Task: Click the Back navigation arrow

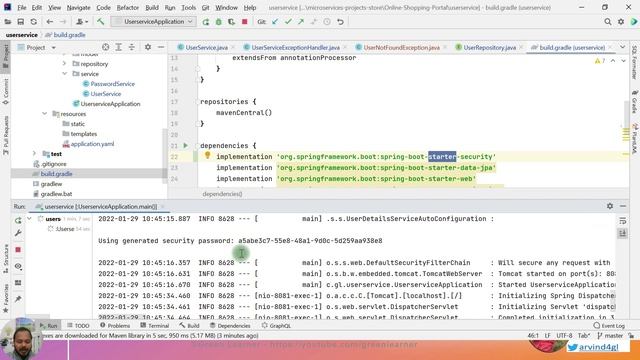Action: pyautogui.click(x=49, y=22)
